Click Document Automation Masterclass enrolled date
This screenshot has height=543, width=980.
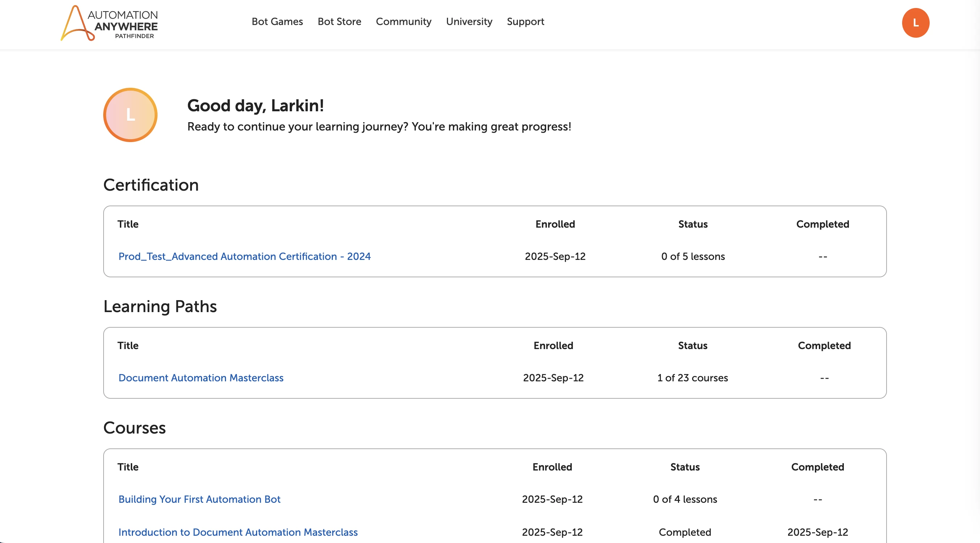coord(553,378)
